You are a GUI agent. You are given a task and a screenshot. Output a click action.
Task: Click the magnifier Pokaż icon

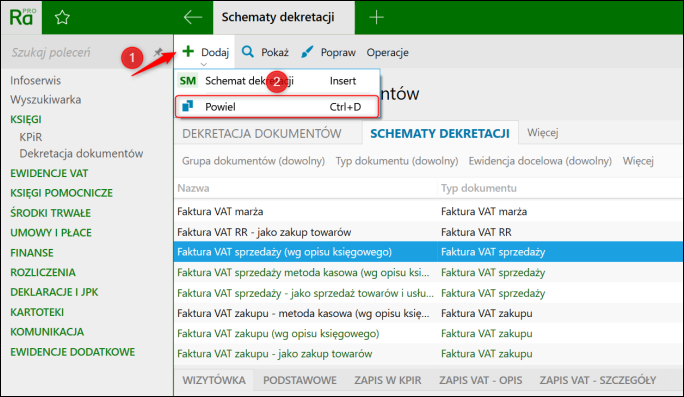248,52
